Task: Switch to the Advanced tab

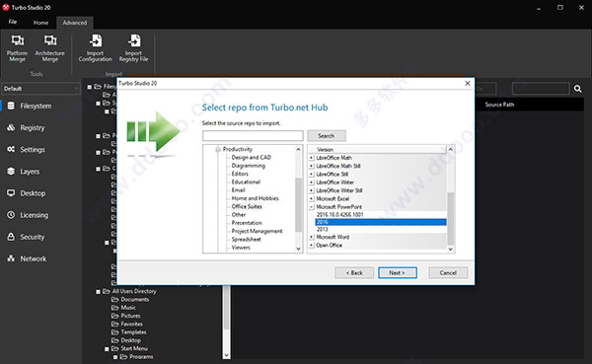Action: click(x=75, y=23)
